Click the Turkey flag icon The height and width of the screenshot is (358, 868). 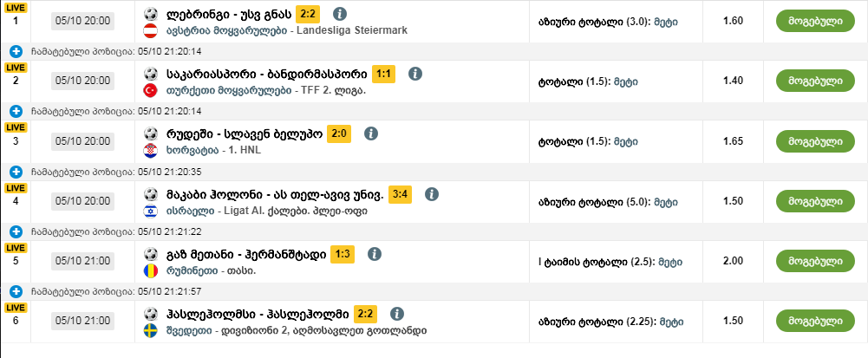click(149, 90)
